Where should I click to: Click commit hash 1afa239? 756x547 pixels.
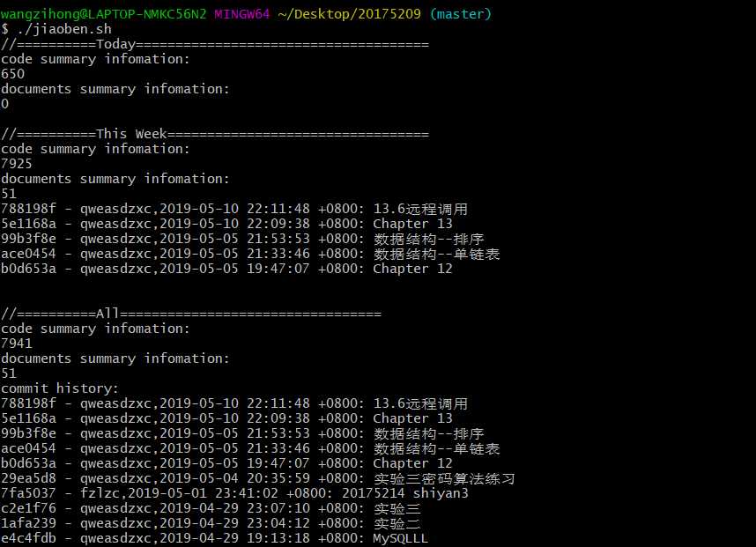click(28, 523)
